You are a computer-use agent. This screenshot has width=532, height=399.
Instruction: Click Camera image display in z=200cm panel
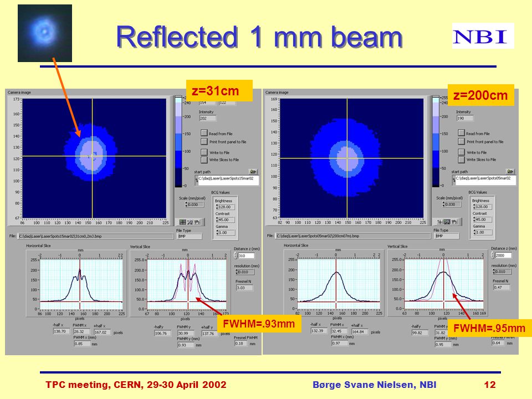352,158
